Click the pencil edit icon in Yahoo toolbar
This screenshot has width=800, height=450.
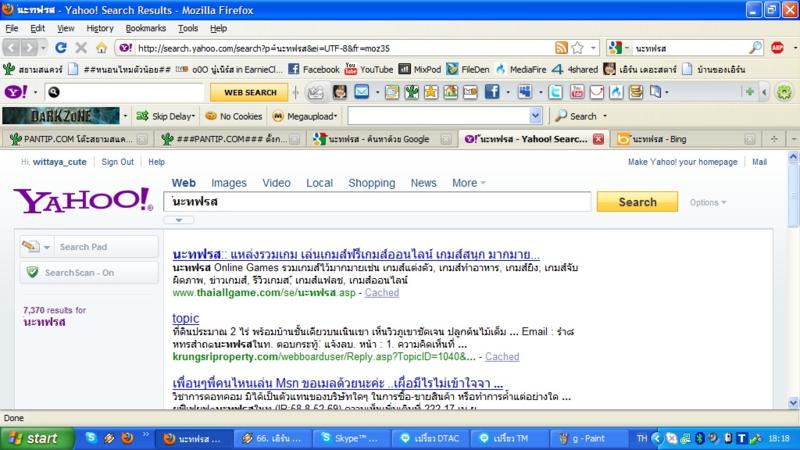point(315,92)
